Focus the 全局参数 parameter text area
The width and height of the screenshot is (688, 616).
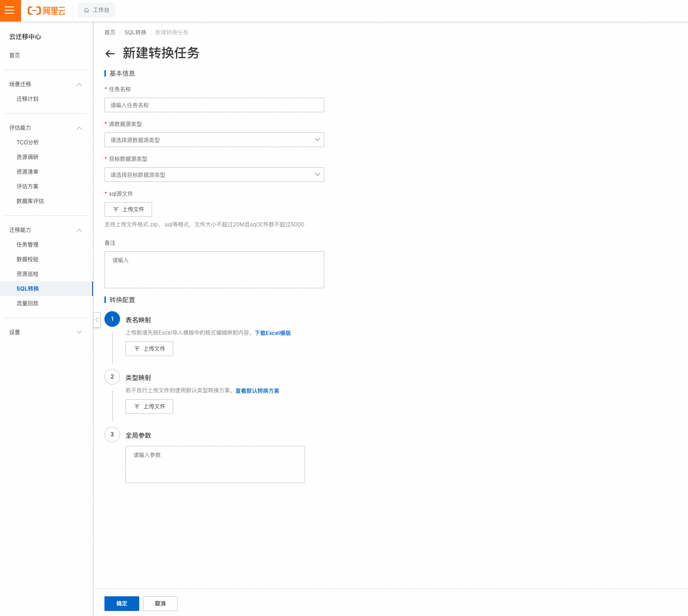pos(215,464)
